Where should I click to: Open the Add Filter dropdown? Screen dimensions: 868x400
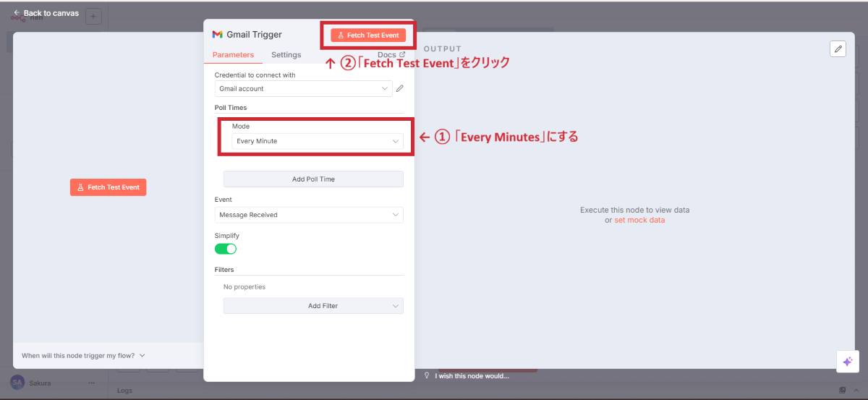(313, 306)
